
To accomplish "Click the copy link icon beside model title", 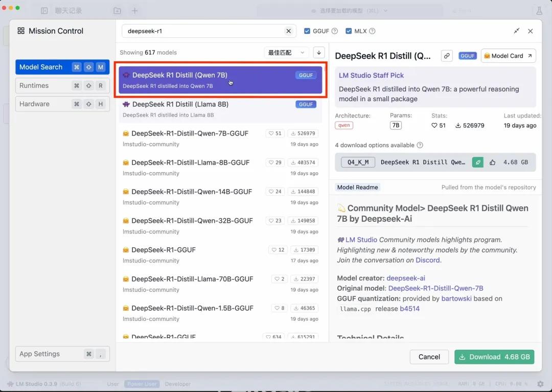I will click(x=447, y=56).
